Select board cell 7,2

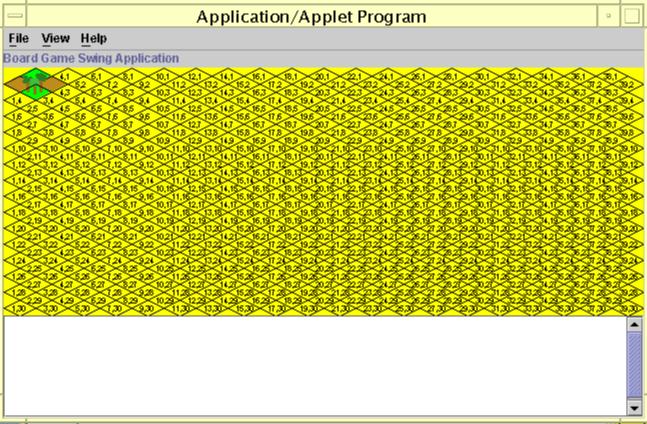click(115, 84)
